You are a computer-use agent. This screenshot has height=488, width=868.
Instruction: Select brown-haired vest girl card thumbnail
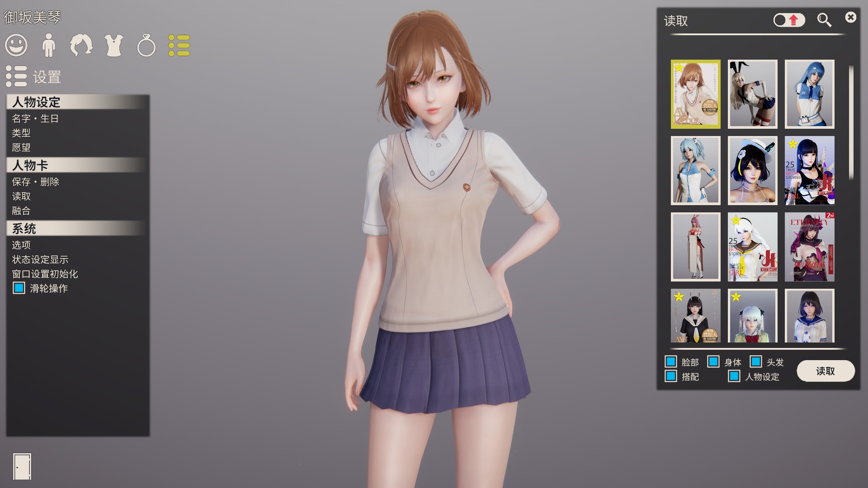tap(696, 94)
